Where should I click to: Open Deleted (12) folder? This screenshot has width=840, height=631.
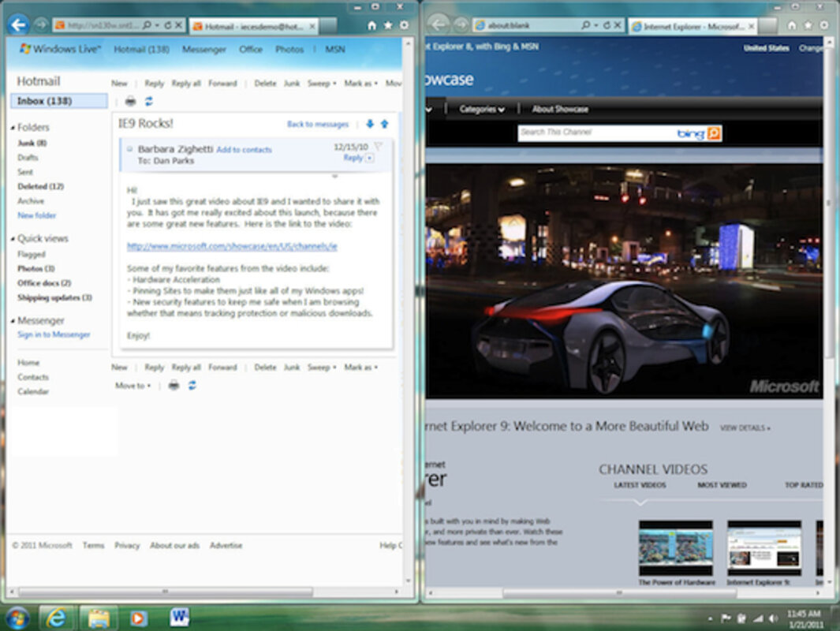40,186
